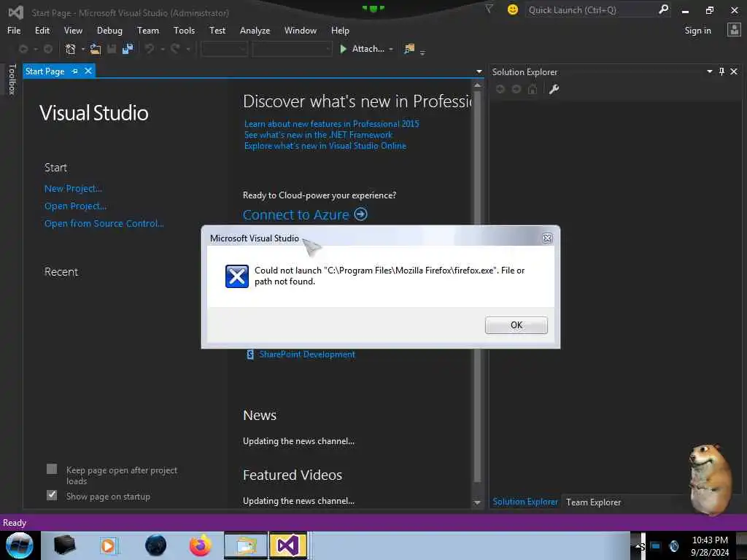The image size is (747, 560).
Task: Click the Solution Explorer Forward arrow icon
Action: pos(516,89)
